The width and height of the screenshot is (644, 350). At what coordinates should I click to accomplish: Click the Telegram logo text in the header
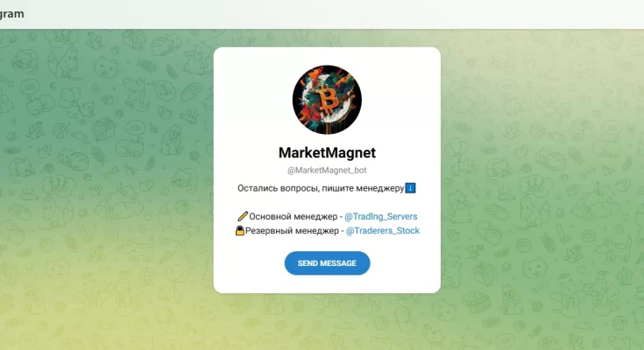click(12, 14)
